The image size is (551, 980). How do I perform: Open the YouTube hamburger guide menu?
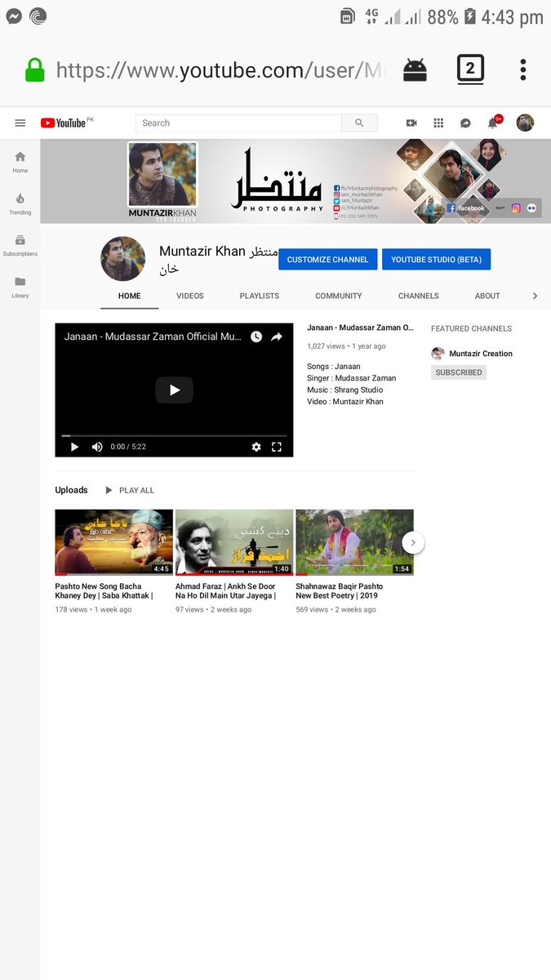click(20, 123)
